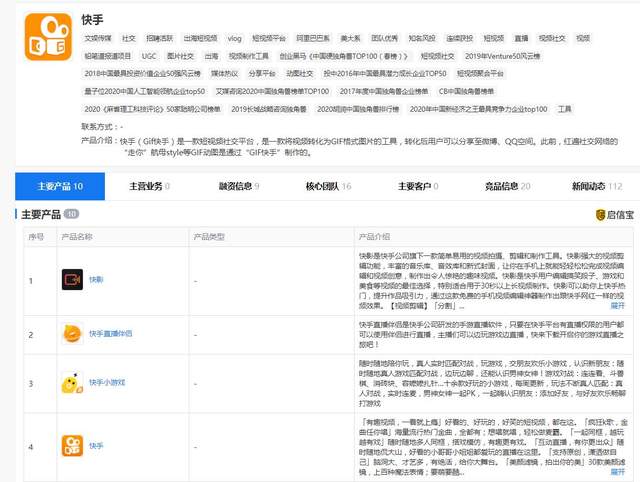The height and width of the screenshot is (482, 640).
Task: Click the 知名风投 tag
Action: pyautogui.click(x=422, y=38)
